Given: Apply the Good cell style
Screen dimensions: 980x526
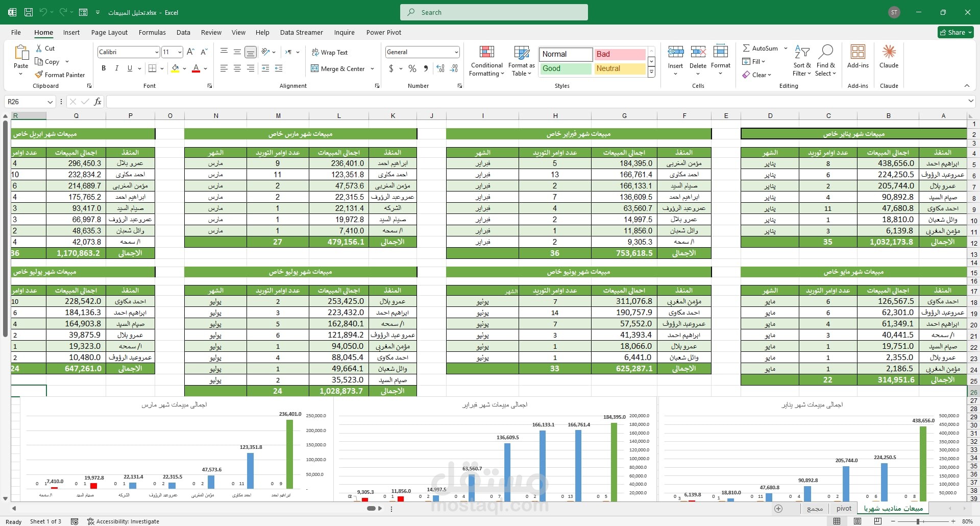Looking at the screenshot, I should [x=565, y=68].
